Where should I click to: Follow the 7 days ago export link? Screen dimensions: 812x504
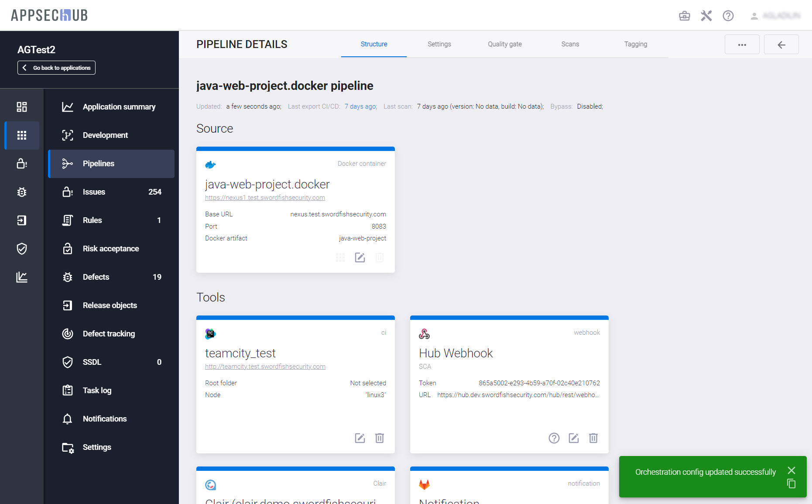pyautogui.click(x=360, y=106)
